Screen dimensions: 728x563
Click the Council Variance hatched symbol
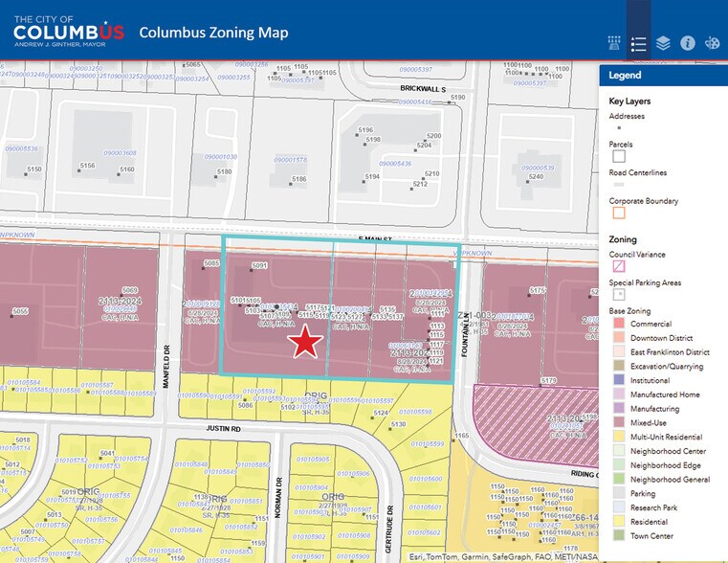[618, 266]
